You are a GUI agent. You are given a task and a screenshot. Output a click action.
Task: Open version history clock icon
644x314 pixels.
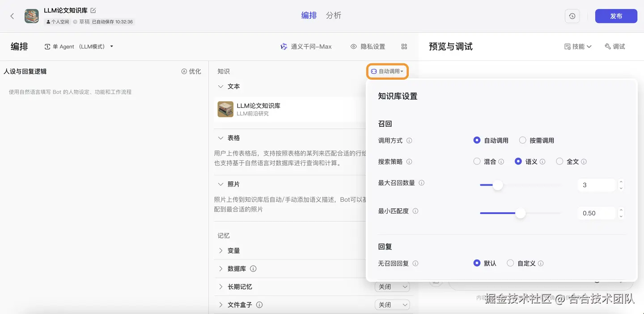pyautogui.click(x=572, y=16)
